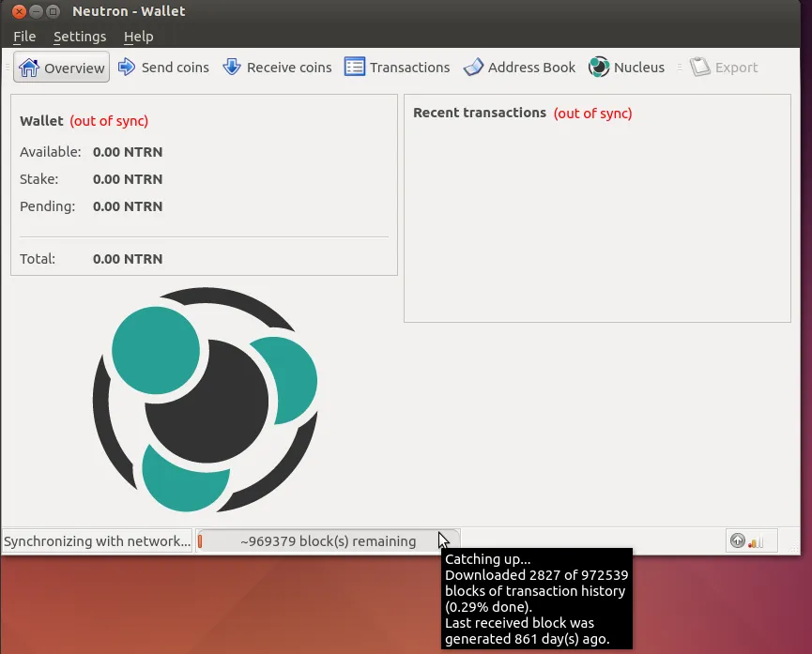Open the Overview page from toolbar
The image size is (812, 654).
click(x=62, y=68)
